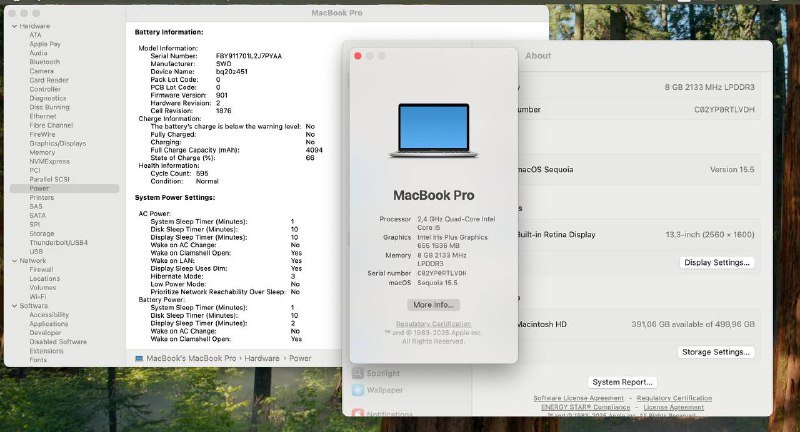Select NVMExpress in the sidebar

[x=49, y=162]
